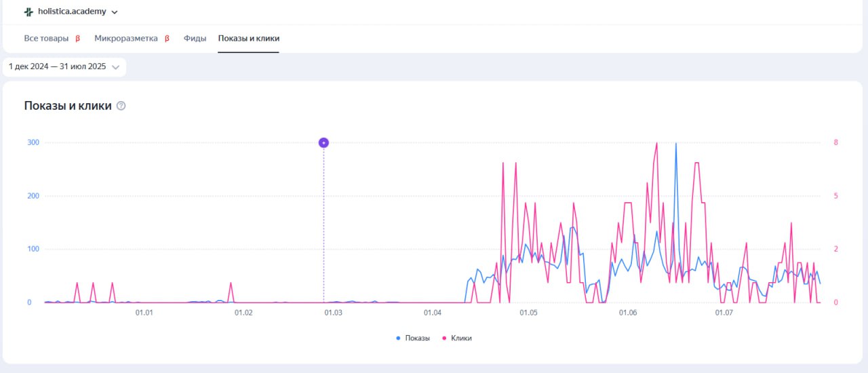Image resolution: width=868 pixels, height=373 pixels.
Task: Select the "Показы и клики" tab
Action: tap(248, 39)
